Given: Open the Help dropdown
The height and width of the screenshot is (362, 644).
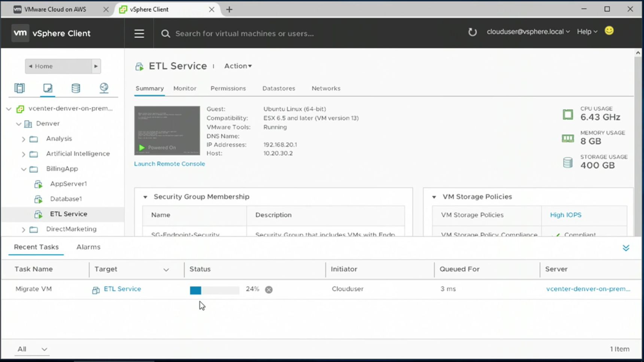Looking at the screenshot, I should [x=587, y=32].
